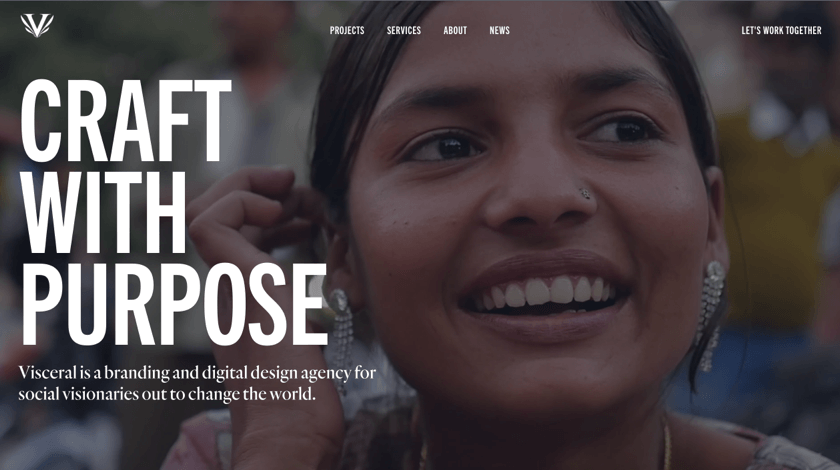The height and width of the screenshot is (470, 840).
Task: Click the Visceral V logo icon
Action: coord(37,26)
